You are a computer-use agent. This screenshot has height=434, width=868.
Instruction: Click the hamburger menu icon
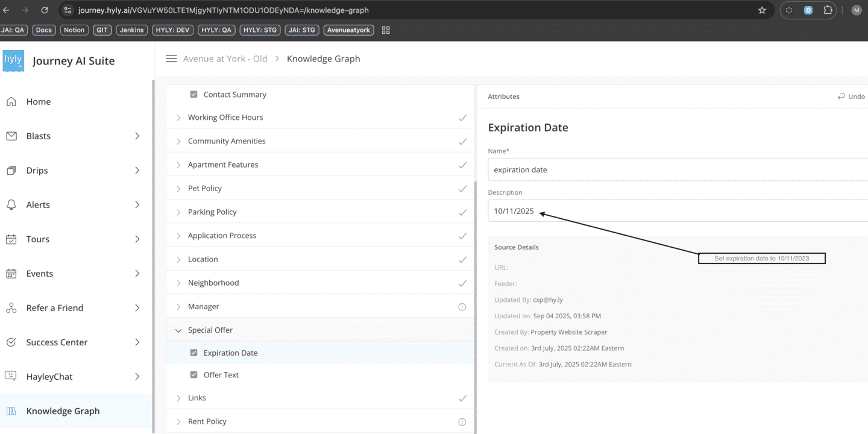(171, 58)
